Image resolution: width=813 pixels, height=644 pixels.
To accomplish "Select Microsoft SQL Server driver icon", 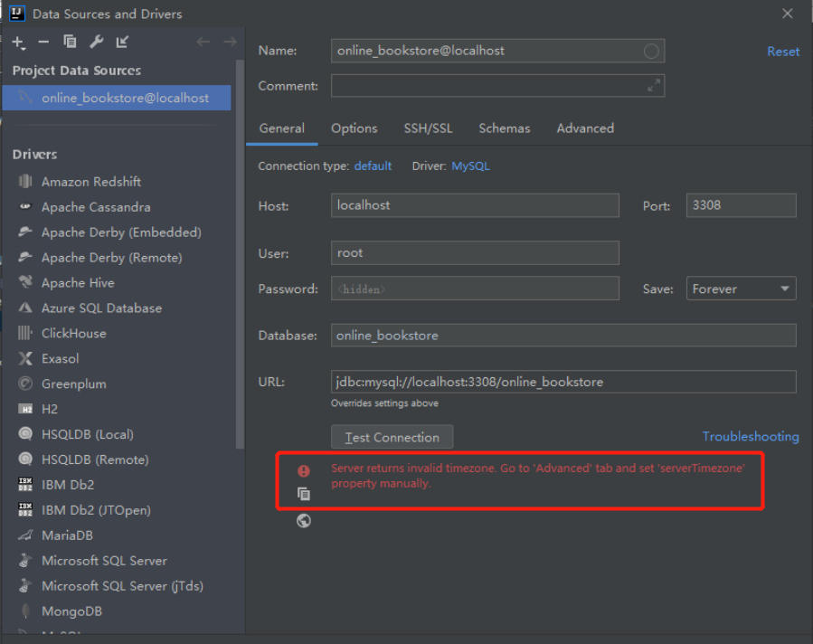I will (25, 561).
